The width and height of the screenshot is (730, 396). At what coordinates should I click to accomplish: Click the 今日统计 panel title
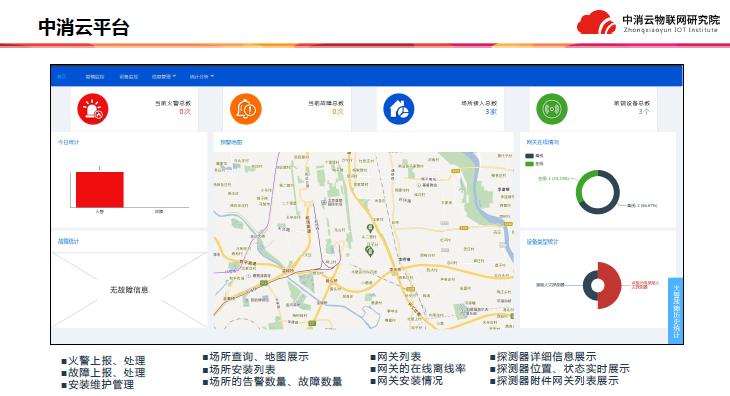pyautogui.click(x=68, y=142)
